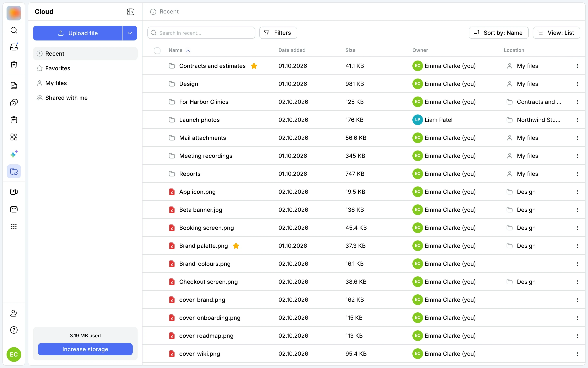
Task: Open the cover-onboarding.png file
Action: [210, 318]
